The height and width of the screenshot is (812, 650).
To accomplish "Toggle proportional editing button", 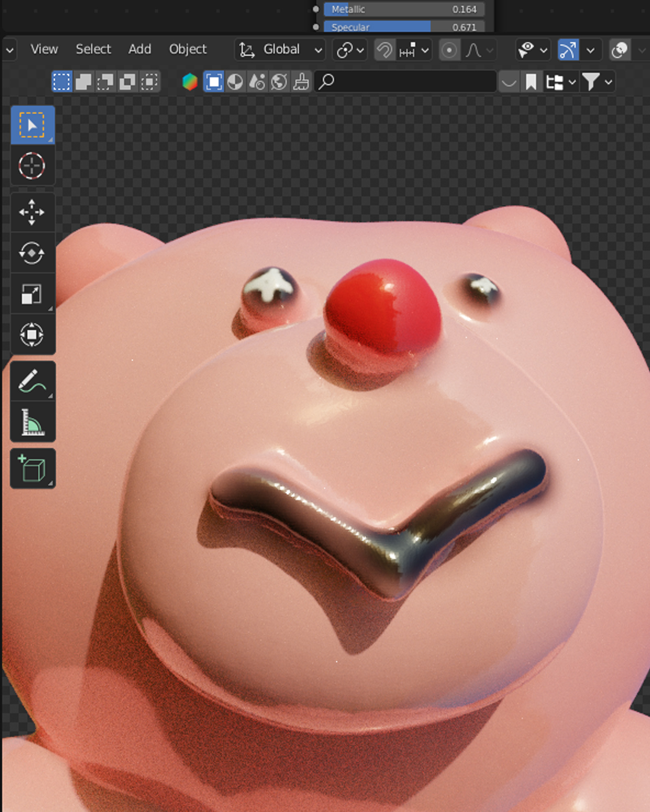I will (x=449, y=50).
